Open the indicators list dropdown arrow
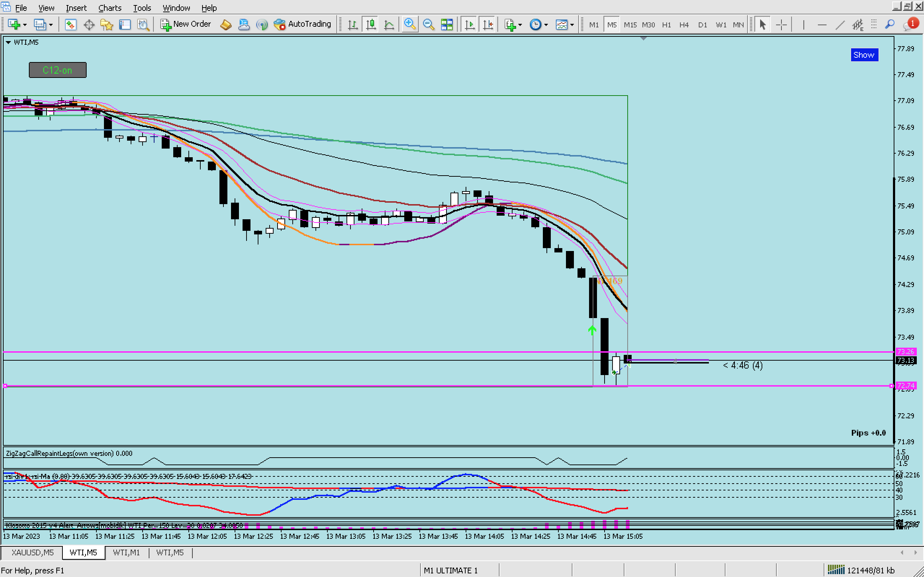This screenshot has height=577, width=924. 520,25
